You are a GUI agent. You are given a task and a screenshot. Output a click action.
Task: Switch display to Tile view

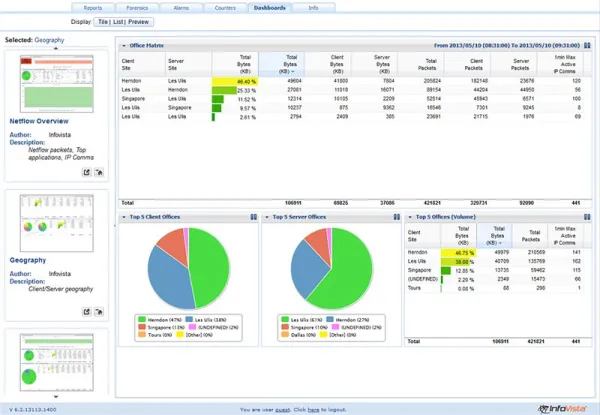(103, 20)
